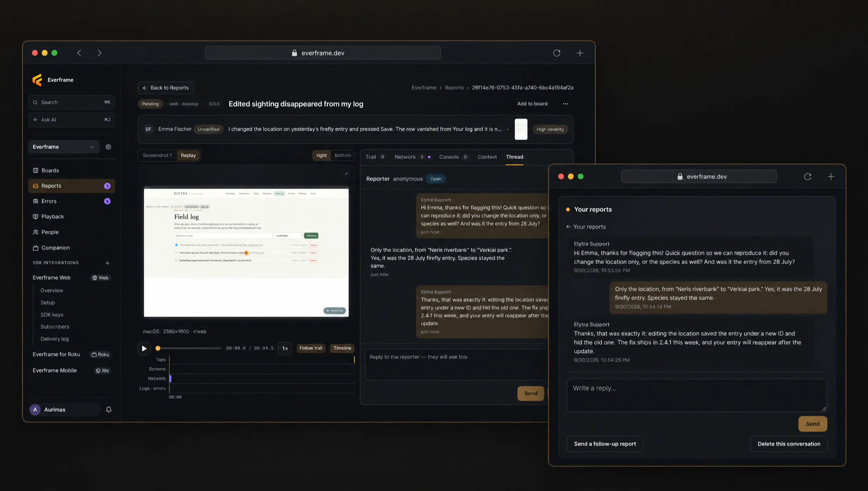Switch replay panel layout to right
Viewport: 868px width, 491px height.
coord(321,155)
